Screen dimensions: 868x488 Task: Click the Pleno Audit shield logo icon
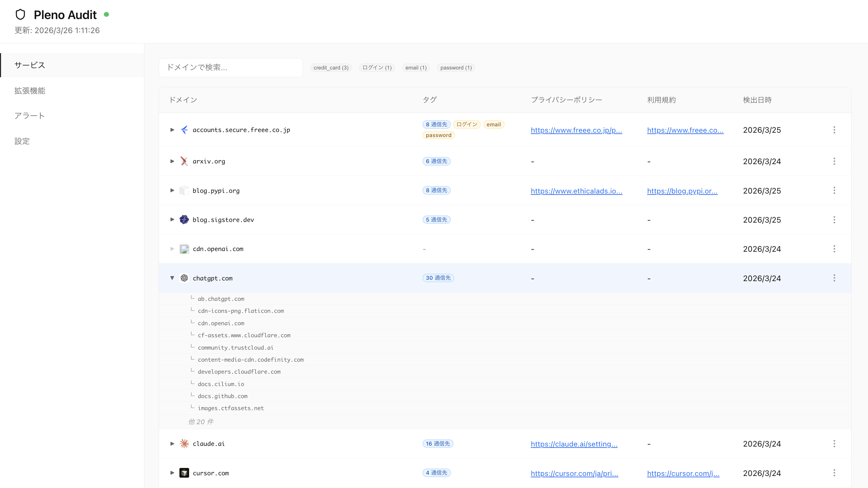tap(21, 14)
